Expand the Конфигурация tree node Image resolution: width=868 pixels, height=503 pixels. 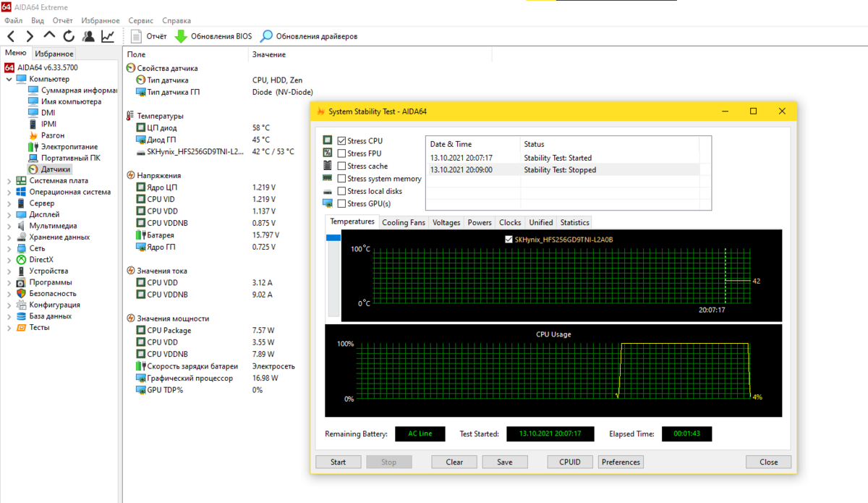[9, 305]
